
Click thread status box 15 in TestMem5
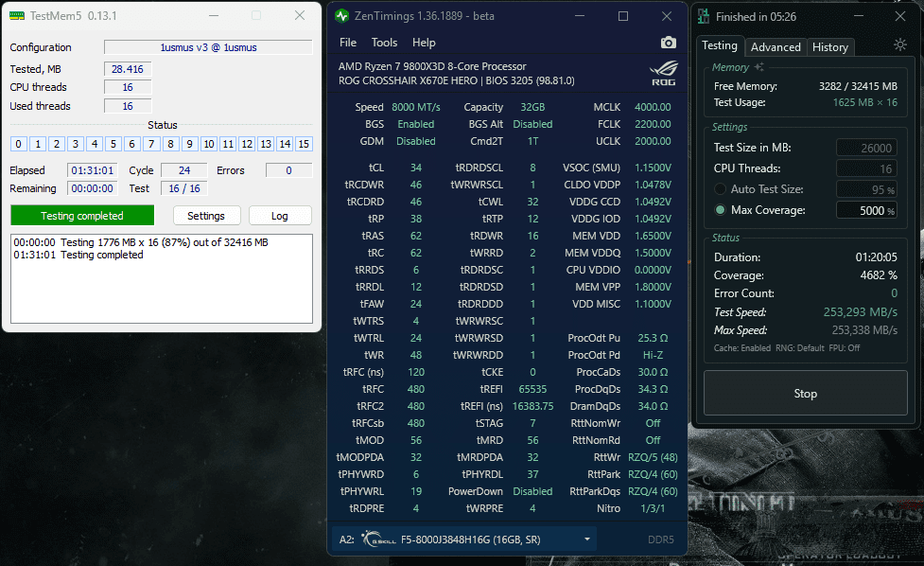[x=304, y=144]
